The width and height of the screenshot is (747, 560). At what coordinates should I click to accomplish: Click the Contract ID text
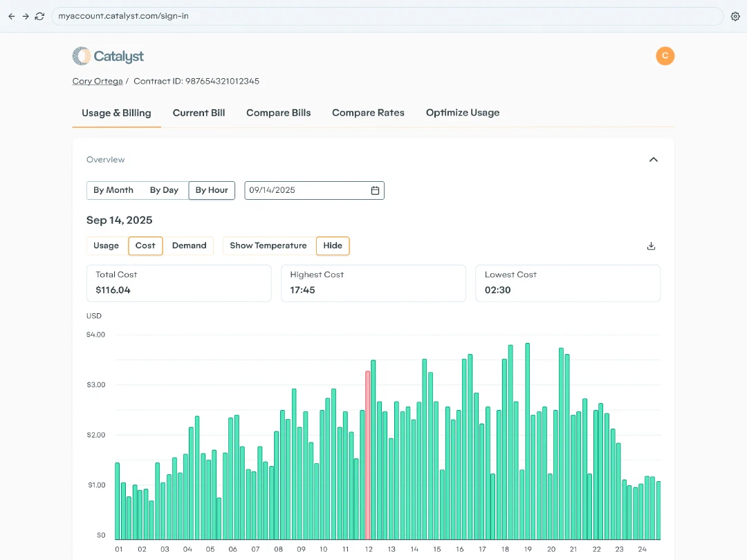[196, 82]
